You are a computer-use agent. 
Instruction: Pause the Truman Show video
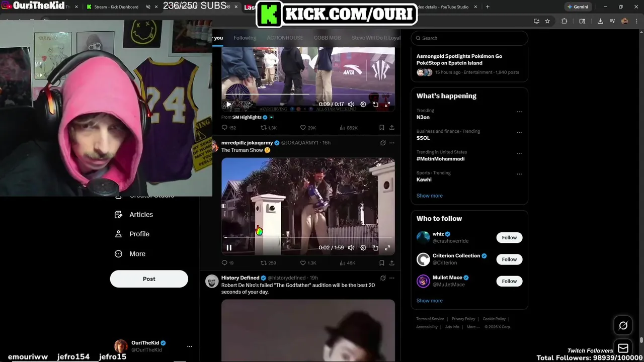[x=229, y=247]
